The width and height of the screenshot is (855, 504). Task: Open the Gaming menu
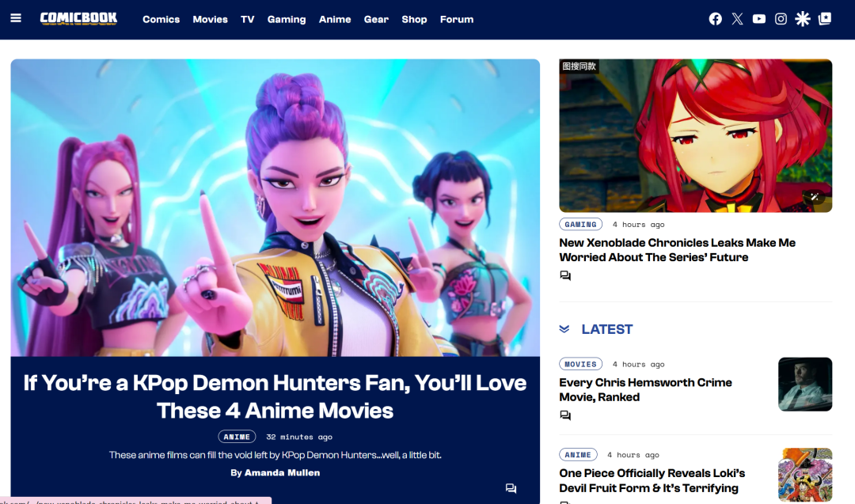[287, 20]
